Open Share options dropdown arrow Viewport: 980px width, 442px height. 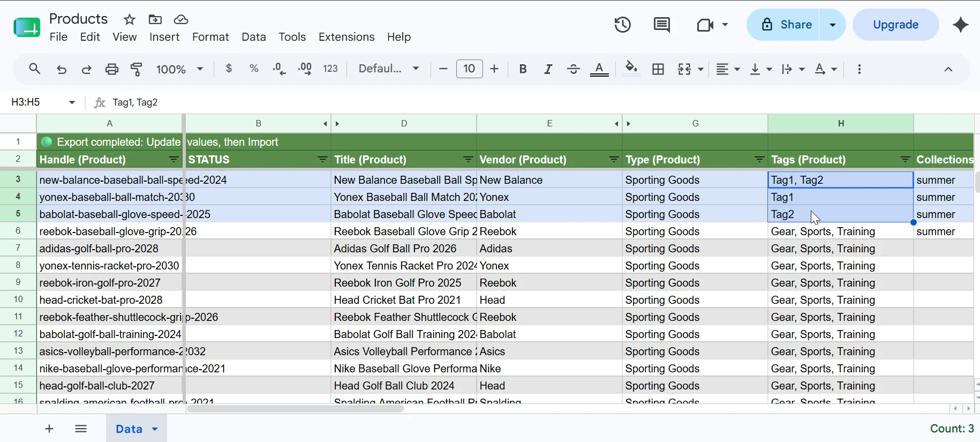pyautogui.click(x=833, y=25)
